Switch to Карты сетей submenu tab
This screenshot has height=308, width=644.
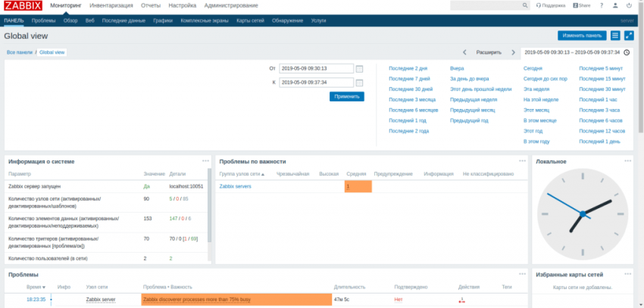coord(250,20)
